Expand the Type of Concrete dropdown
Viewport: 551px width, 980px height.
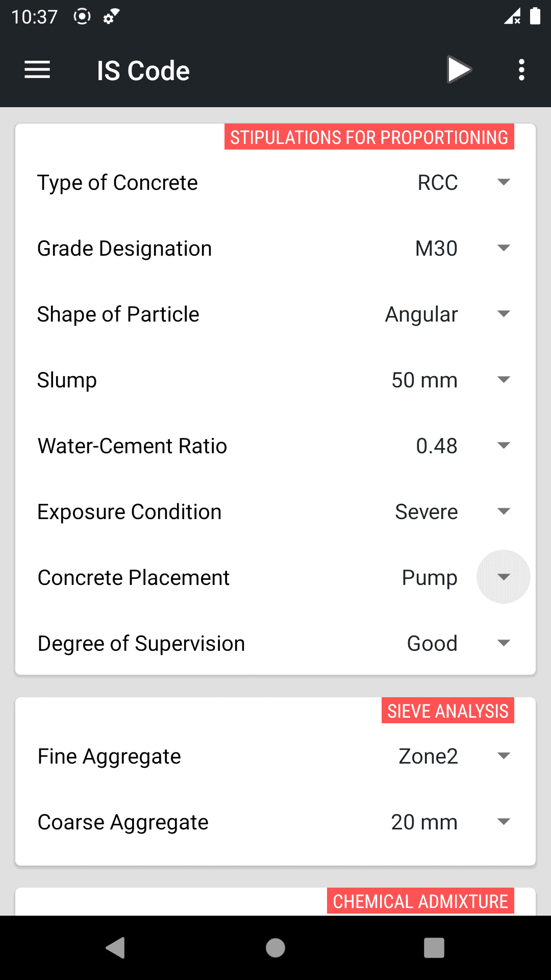pyautogui.click(x=503, y=182)
